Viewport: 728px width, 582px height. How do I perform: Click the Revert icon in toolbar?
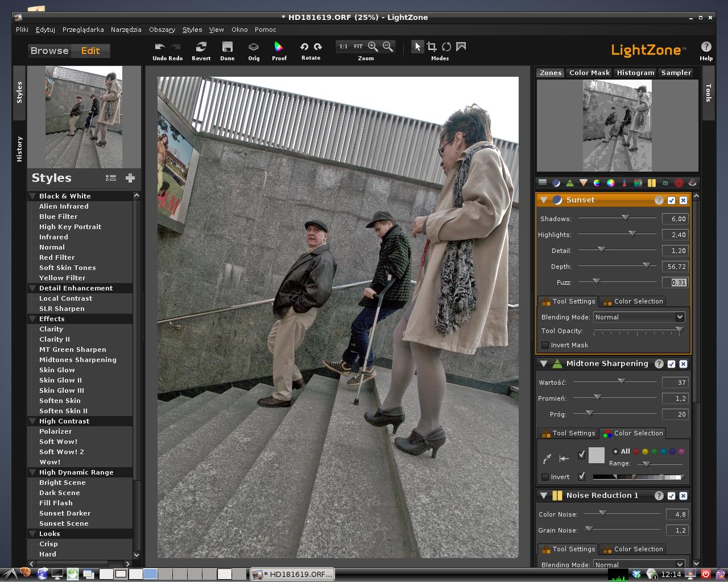201,47
